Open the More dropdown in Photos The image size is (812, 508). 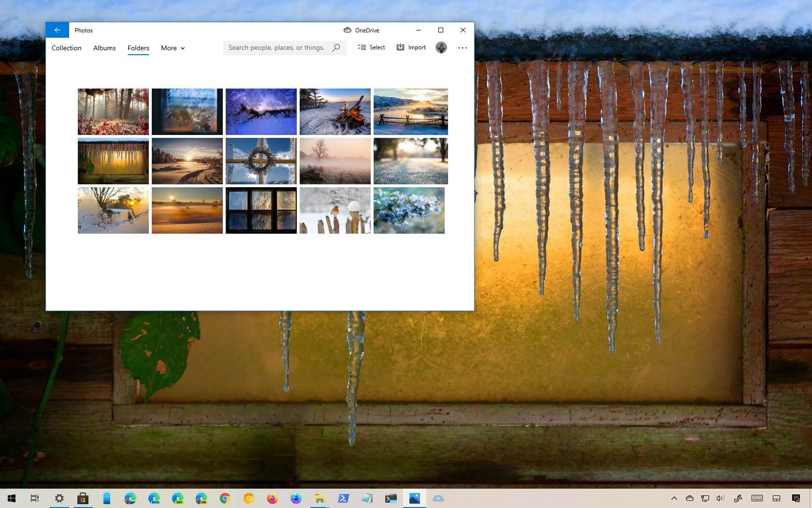coord(172,48)
